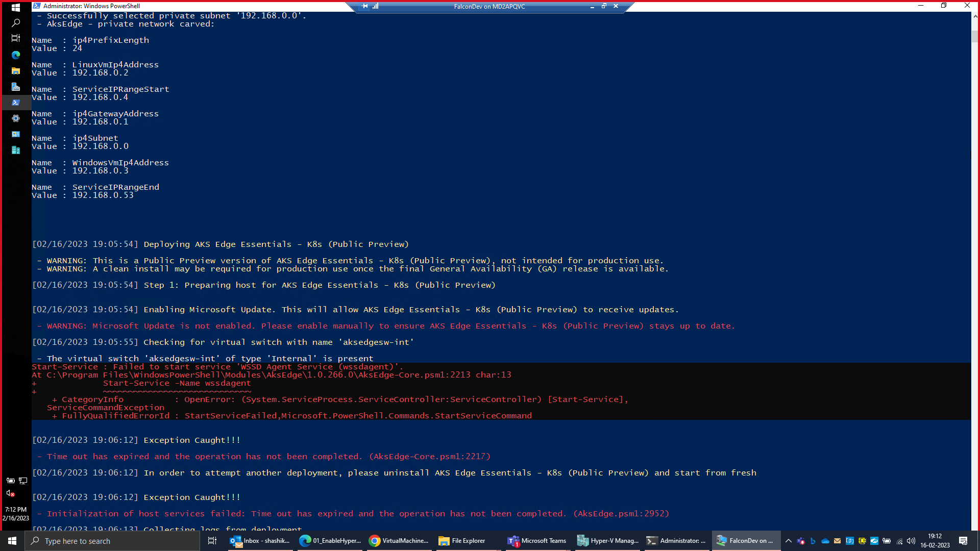Open Microsoft Edge from the VM's vertical taskbar
Screen dimensions: 980x551
click(16, 55)
